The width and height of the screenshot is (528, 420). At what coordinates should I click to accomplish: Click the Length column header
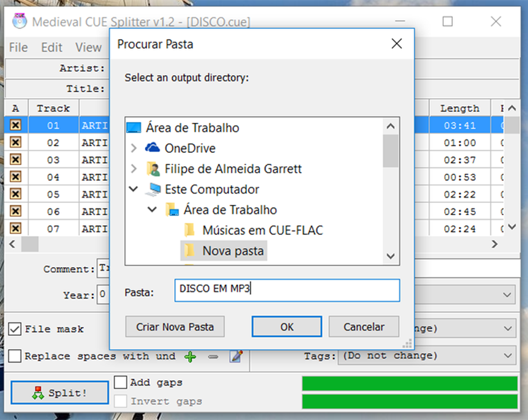pos(460,108)
